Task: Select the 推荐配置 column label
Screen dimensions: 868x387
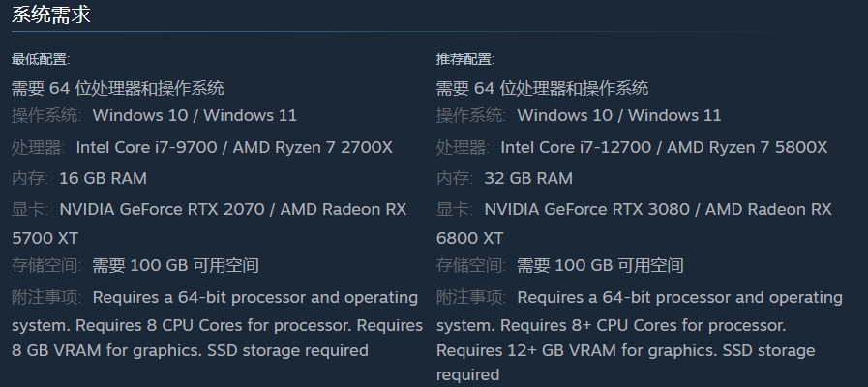Action: pyautogui.click(x=465, y=59)
